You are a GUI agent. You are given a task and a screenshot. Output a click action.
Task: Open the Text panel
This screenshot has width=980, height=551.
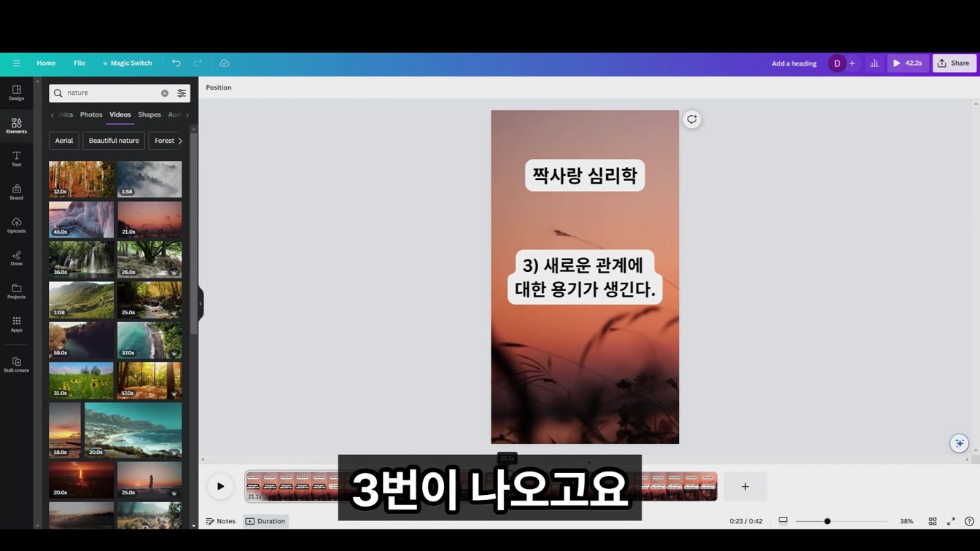click(x=16, y=159)
